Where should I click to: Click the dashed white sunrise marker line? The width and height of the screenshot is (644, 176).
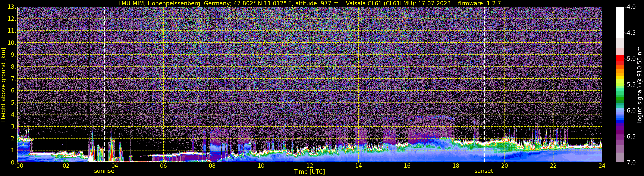[104, 84]
